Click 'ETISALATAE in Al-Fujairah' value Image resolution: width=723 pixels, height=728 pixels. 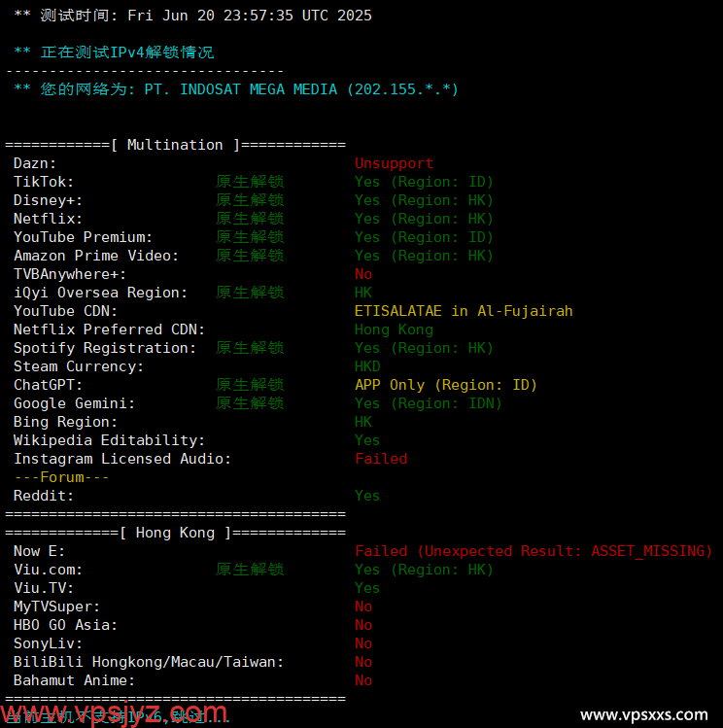click(x=464, y=311)
